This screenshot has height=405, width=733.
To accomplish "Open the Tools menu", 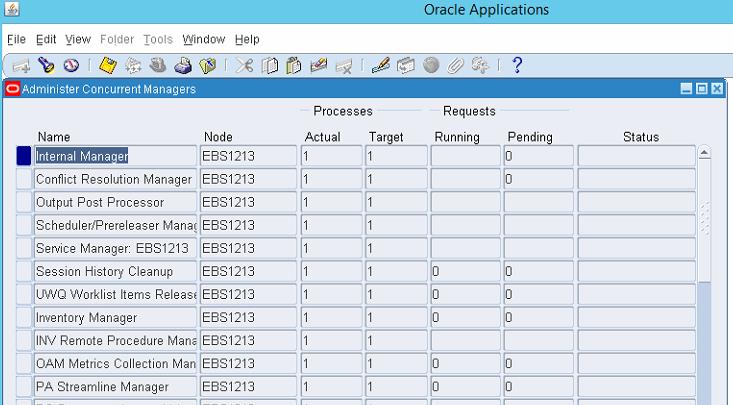I will point(158,39).
